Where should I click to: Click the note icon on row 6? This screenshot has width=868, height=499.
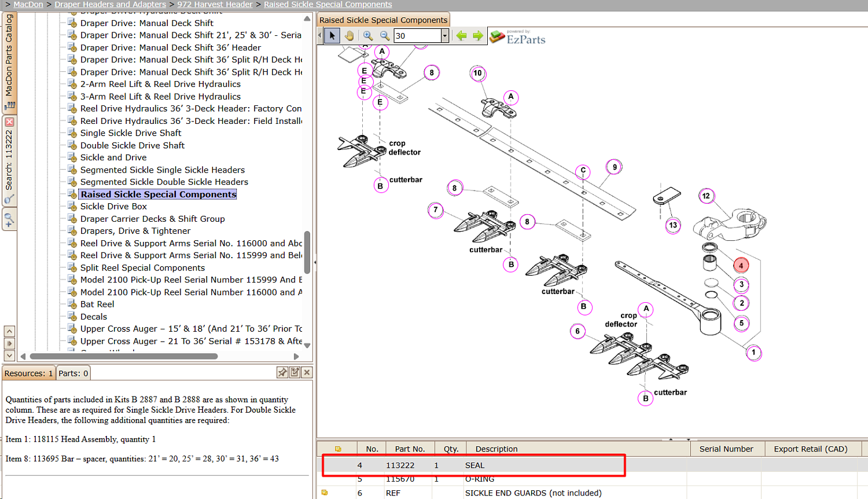[x=325, y=493]
